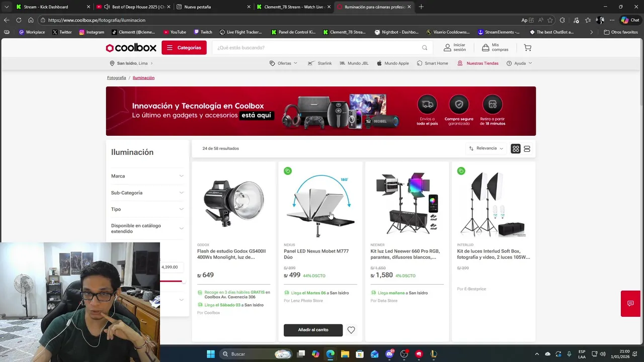Open Mundo JBL menu item
644x362 pixels.
(354, 63)
